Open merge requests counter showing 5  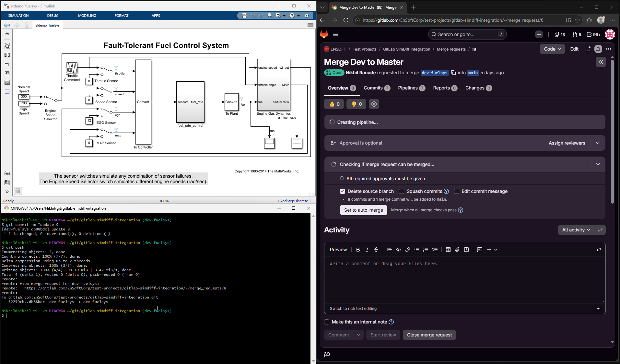577,34
